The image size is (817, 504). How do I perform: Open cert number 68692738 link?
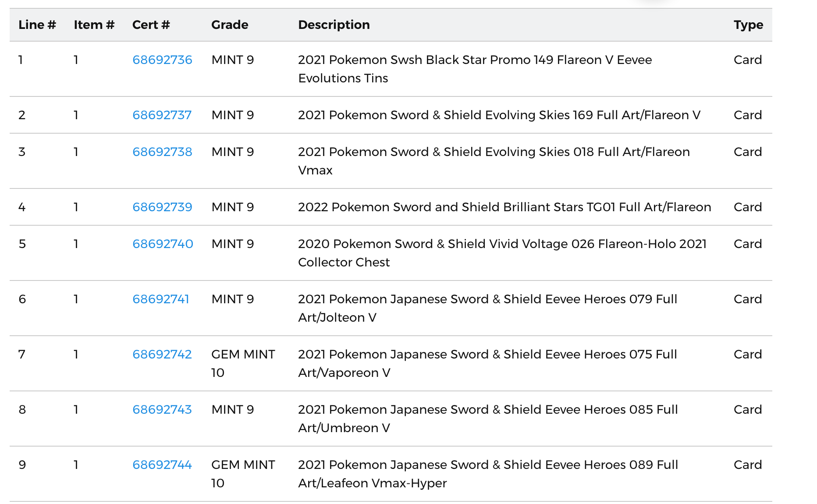(162, 152)
